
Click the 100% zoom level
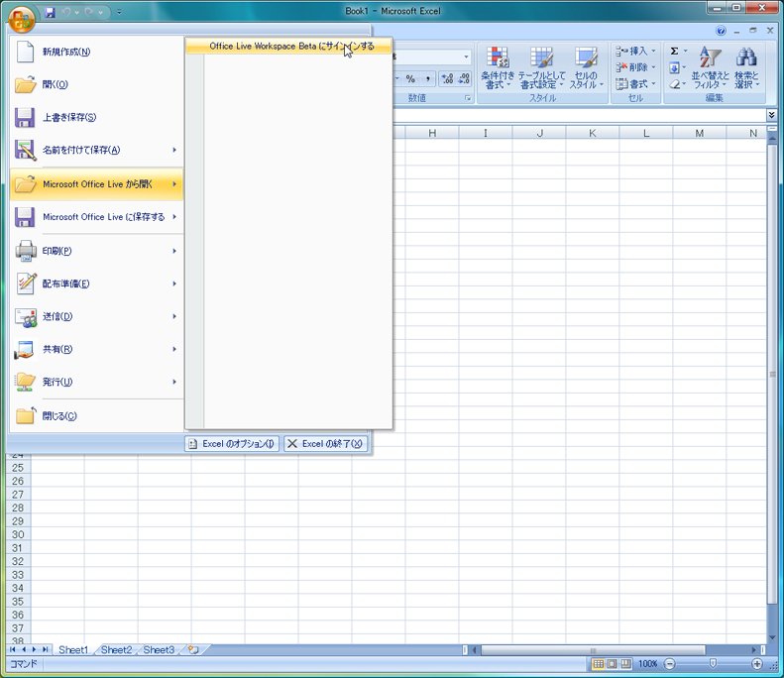coord(647,664)
